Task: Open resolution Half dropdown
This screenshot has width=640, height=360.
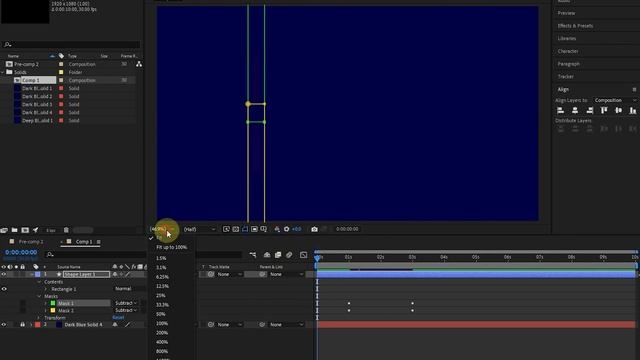Action: (x=199, y=229)
